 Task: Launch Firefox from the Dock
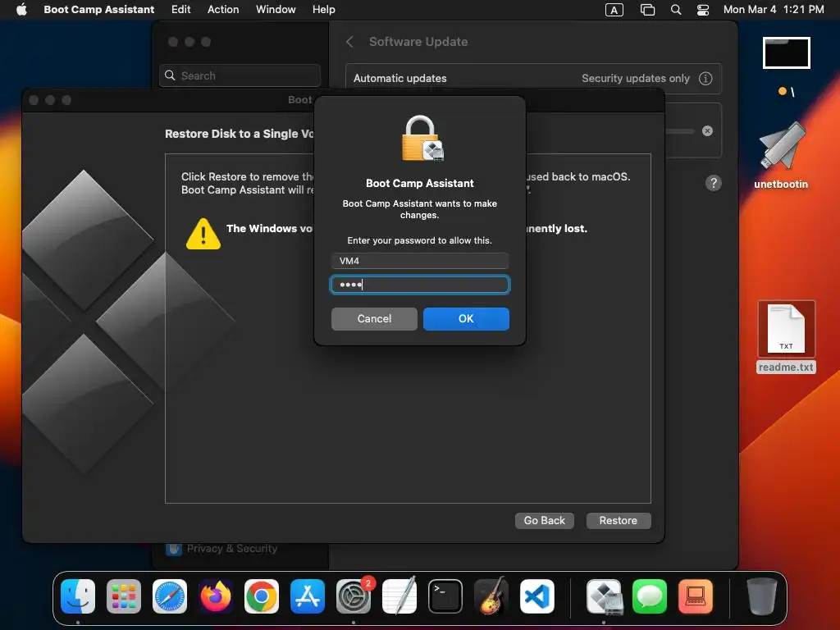pyautogui.click(x=216, y=596)
